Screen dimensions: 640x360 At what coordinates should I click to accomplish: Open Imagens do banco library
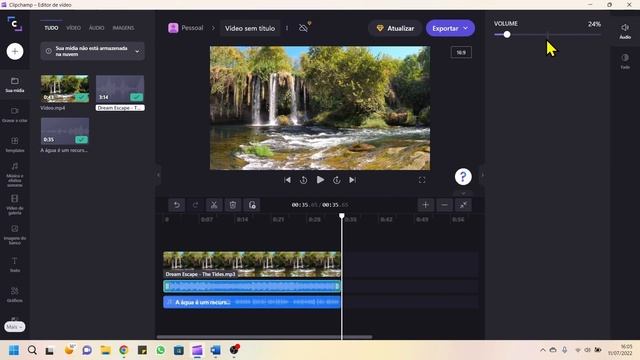(15, 235)
